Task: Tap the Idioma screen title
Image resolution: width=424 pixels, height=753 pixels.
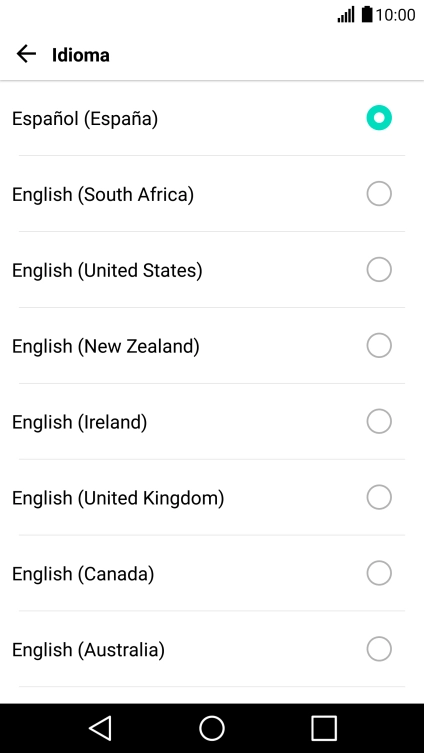Action: point(81,55)
